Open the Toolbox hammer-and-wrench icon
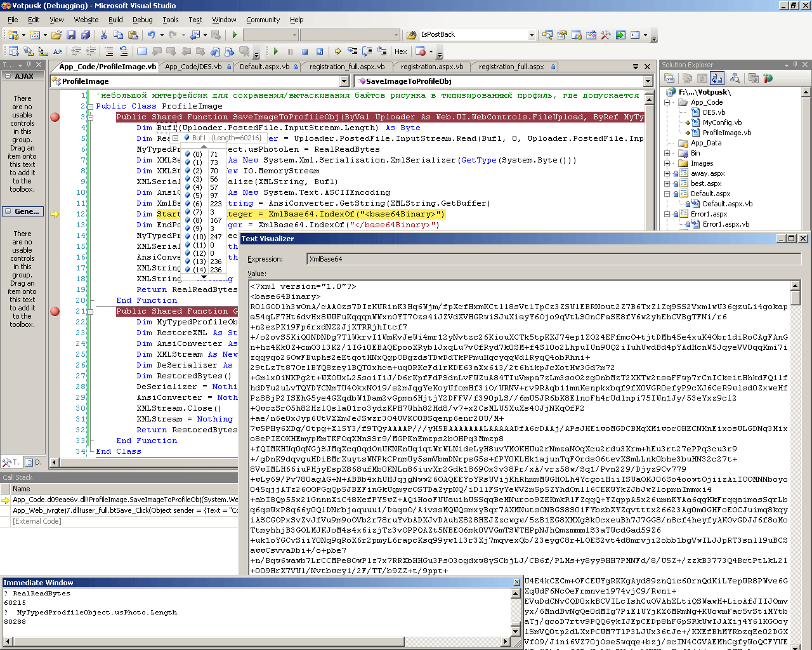 605,35
